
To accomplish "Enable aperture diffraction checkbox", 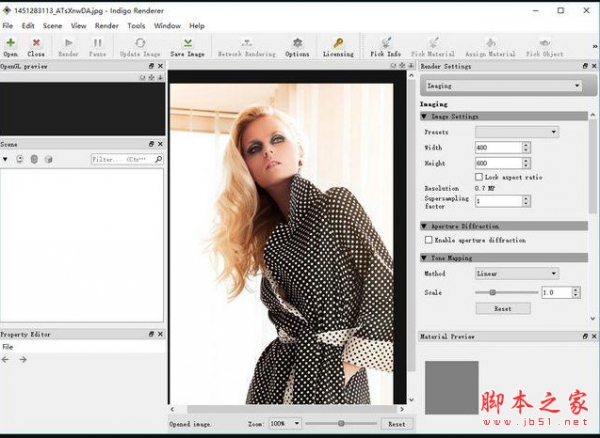I will [429, 240].
